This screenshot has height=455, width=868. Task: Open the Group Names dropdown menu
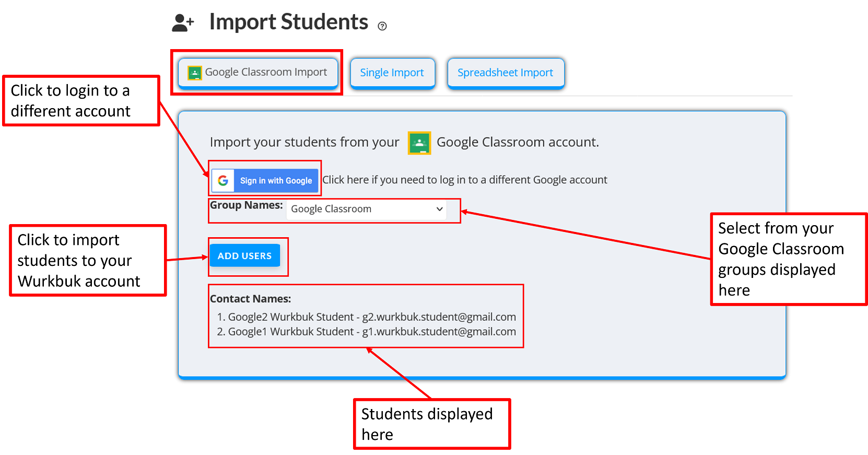[366, 209]
